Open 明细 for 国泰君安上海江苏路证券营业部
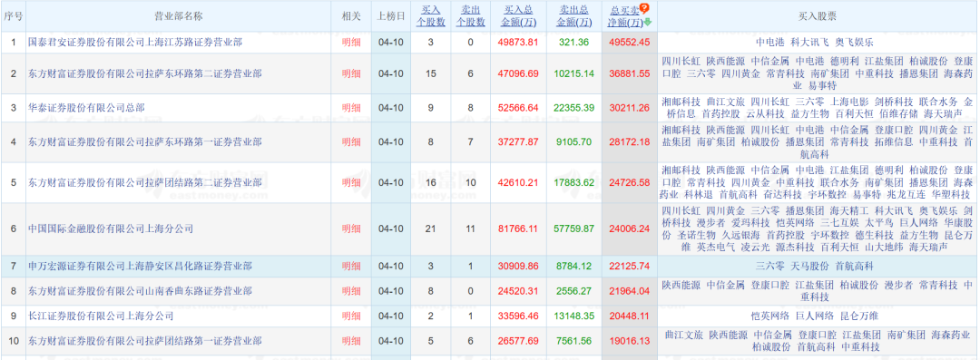Viewport: 980px width, 360px height. tap(351, 43)
